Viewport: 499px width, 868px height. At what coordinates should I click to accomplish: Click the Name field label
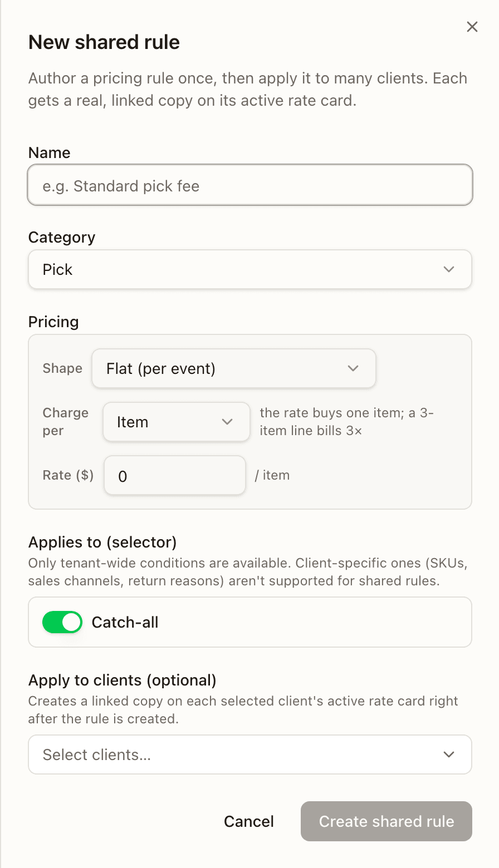click(x=50, y=152)
